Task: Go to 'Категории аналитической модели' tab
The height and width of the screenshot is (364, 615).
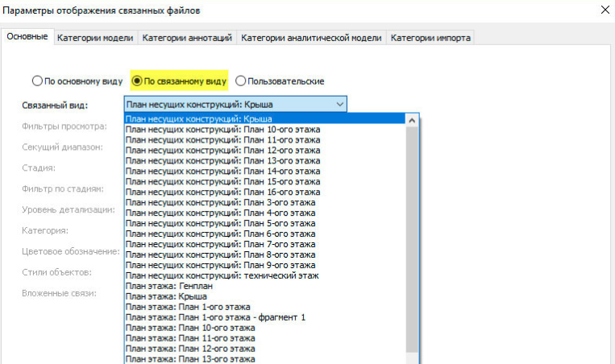Action: pos(311,37)
